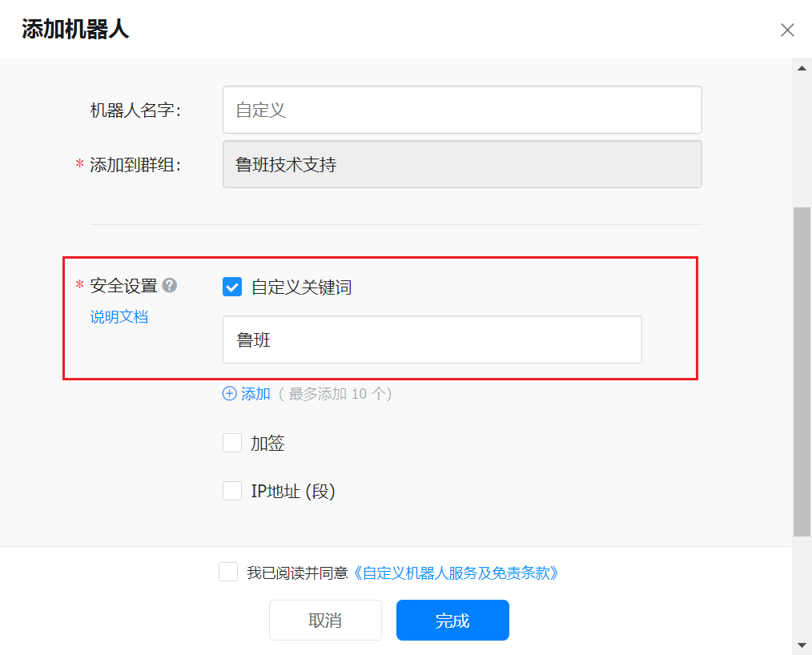Enable the 加签 checkbox

232,443
